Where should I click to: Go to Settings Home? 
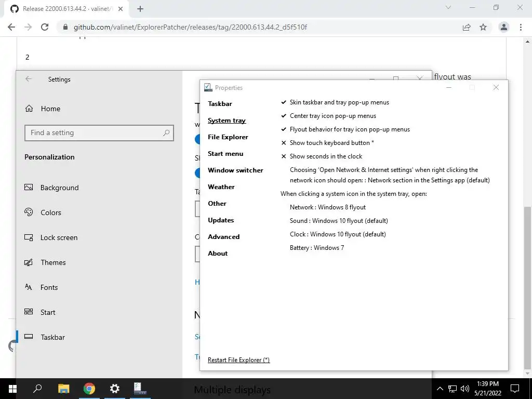tap(50, 109)
